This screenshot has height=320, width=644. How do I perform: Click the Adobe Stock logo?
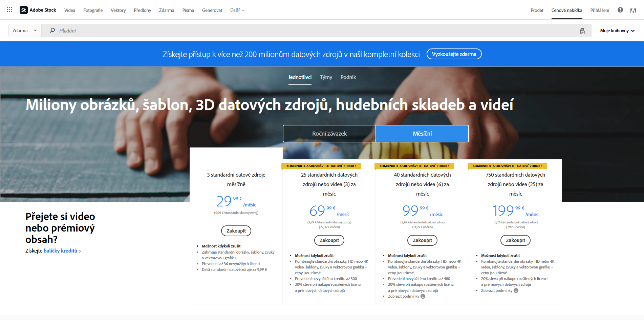point(38,10)
